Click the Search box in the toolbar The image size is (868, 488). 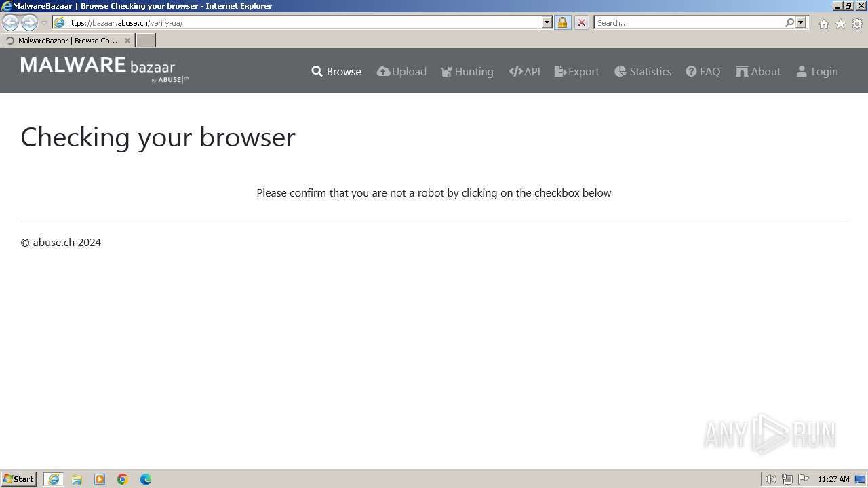(688, 22)
